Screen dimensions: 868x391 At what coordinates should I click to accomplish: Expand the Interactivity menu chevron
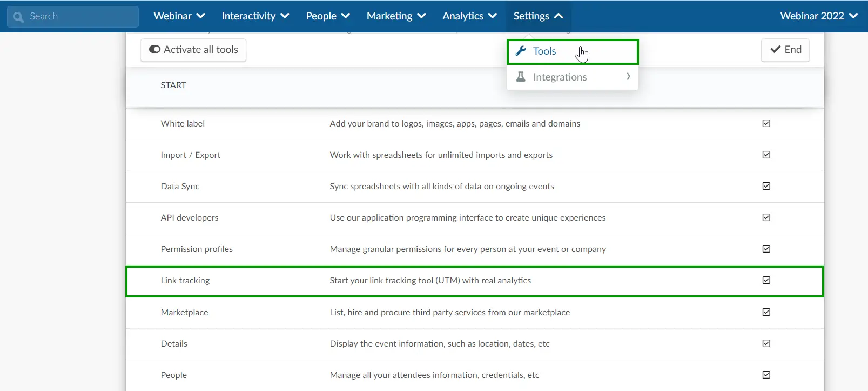click(x=285, y=16)
